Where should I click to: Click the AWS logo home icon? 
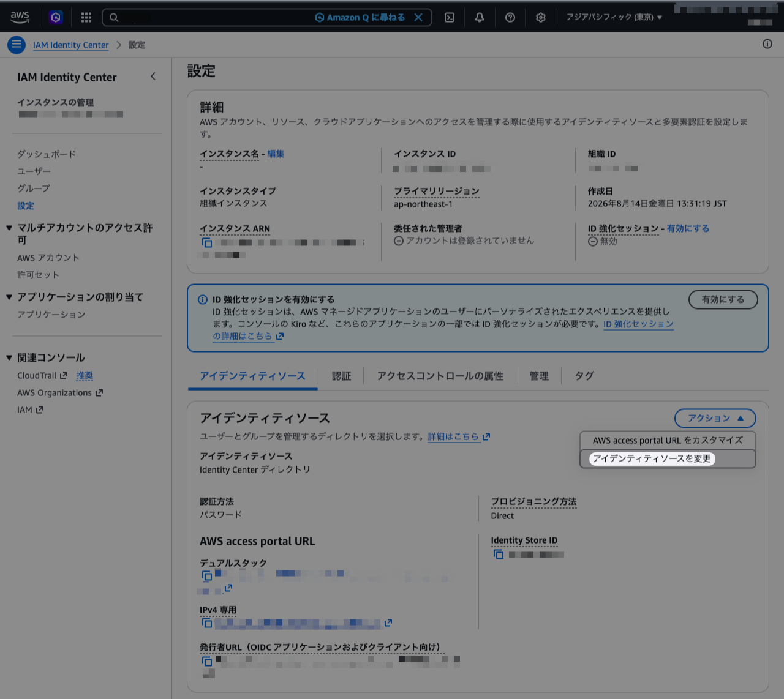click(x=20, y=17)
